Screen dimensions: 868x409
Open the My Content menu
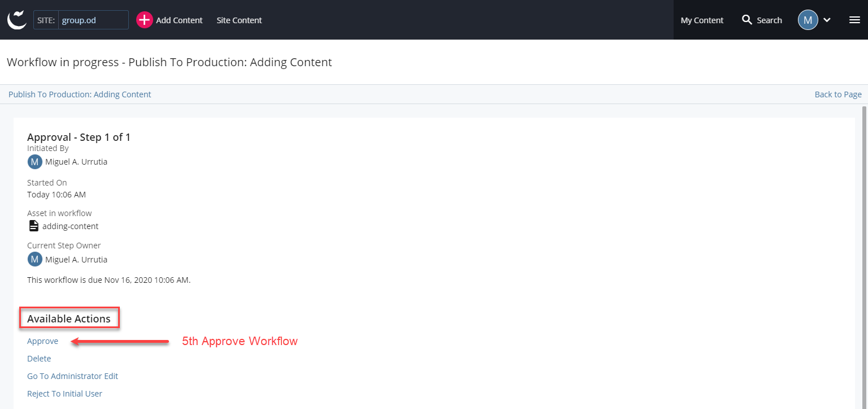pos(702,20)
